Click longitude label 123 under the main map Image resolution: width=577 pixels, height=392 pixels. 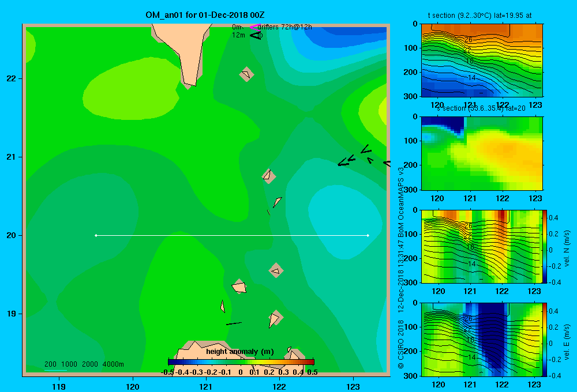(353, 386)
